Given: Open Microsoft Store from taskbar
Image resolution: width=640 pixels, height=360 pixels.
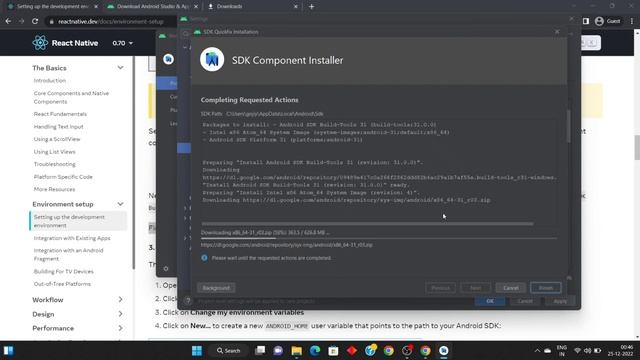Looking at the screenshot, I should coord(333,351).
